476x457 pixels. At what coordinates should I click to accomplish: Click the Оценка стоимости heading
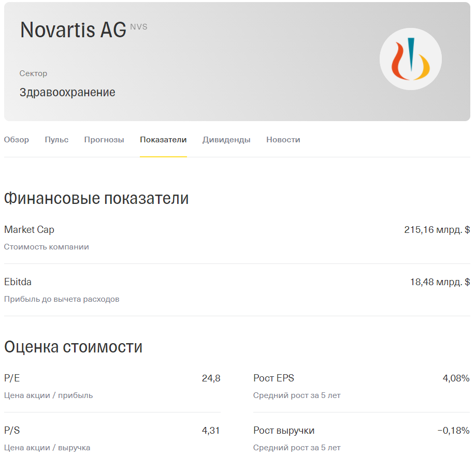(73, 347)
